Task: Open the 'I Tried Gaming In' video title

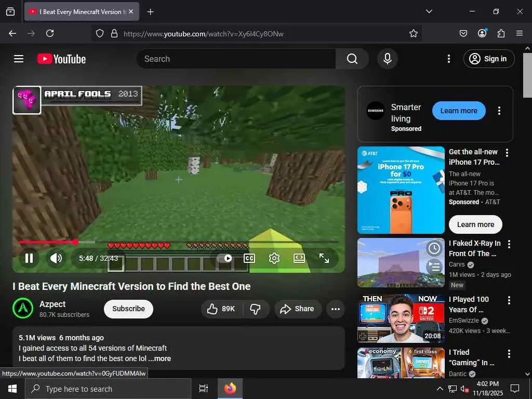Action: tap(472, 357)
